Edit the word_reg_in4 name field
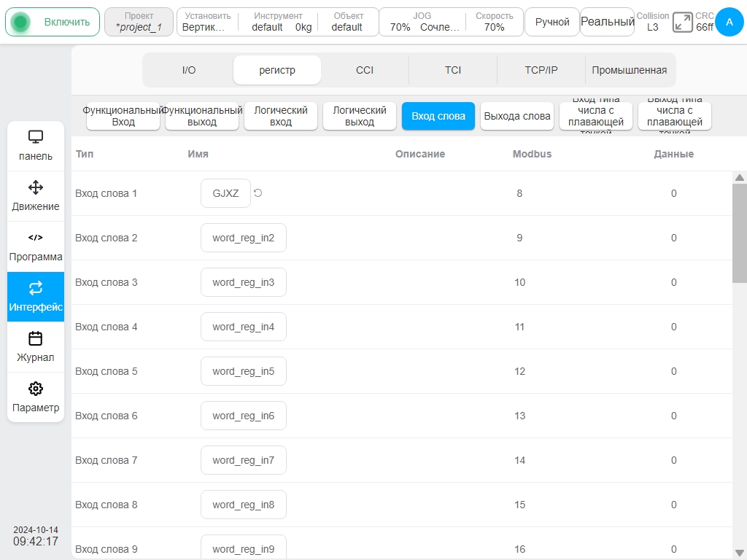This screenshot has width=747, height=560. pos(244,327)
